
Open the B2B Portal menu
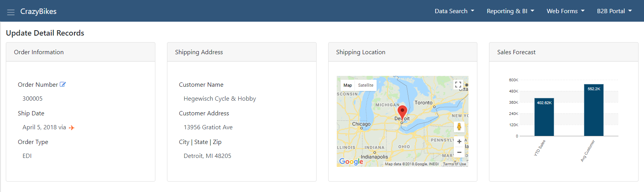(615, 11)
